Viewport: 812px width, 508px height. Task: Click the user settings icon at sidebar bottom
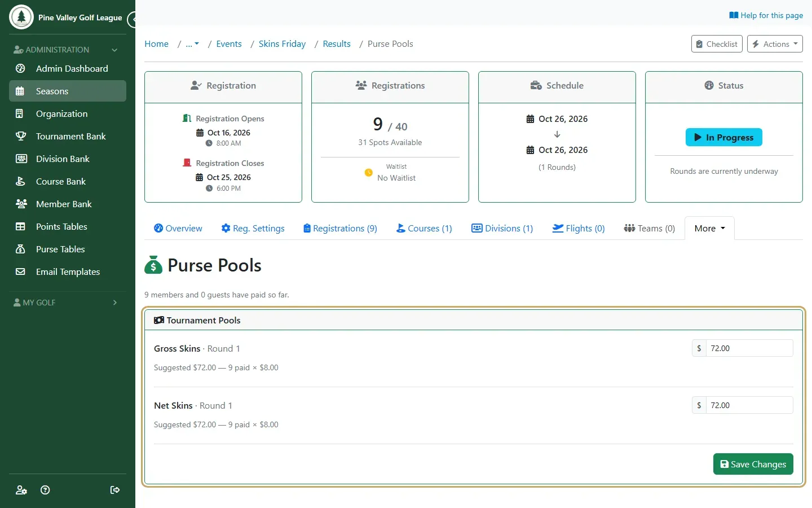[21, 490]
